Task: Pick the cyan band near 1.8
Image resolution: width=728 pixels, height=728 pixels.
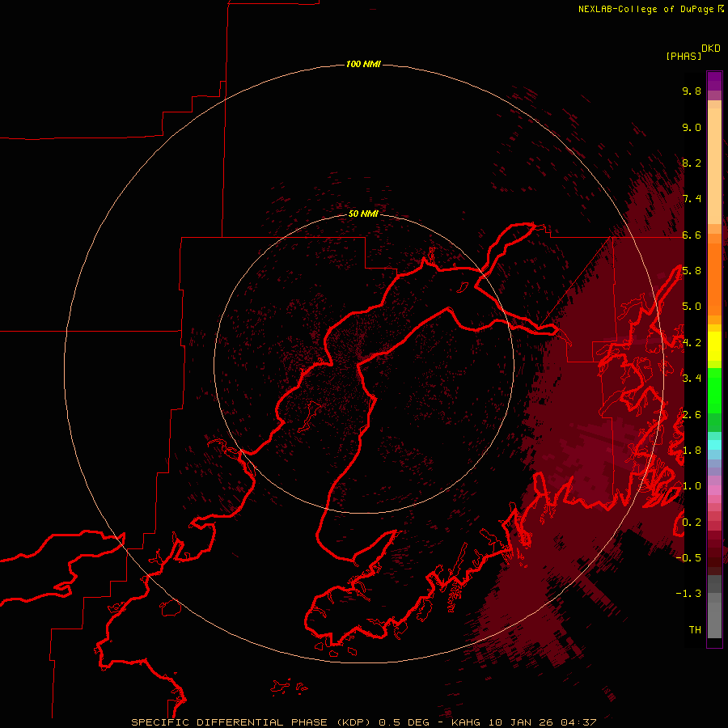Action: point(714,445)
